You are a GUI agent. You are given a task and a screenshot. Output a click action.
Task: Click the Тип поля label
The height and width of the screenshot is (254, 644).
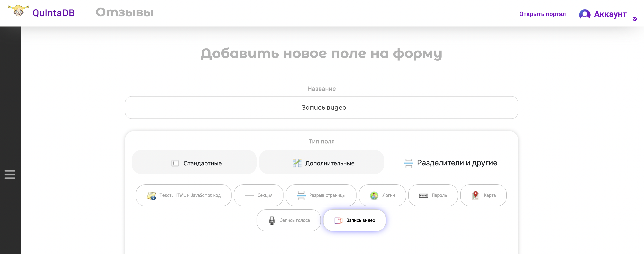click(x=321, y=141)
